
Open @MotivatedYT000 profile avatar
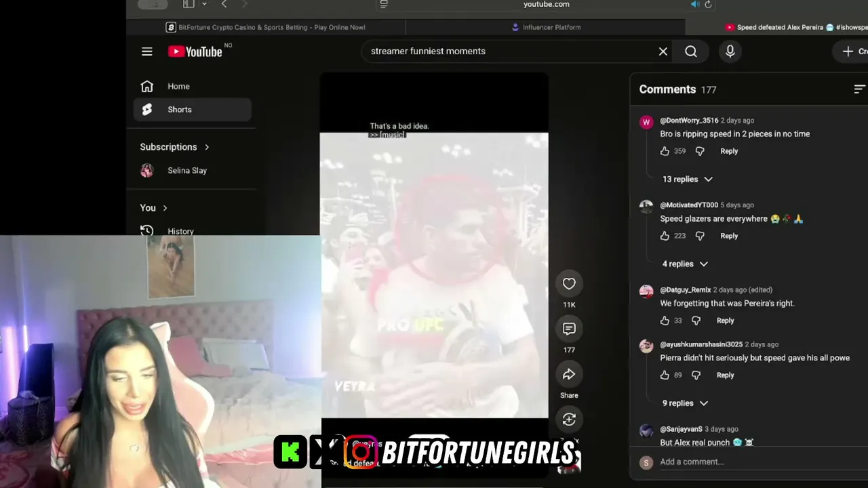pyautogui.click(x=646, y=207)
